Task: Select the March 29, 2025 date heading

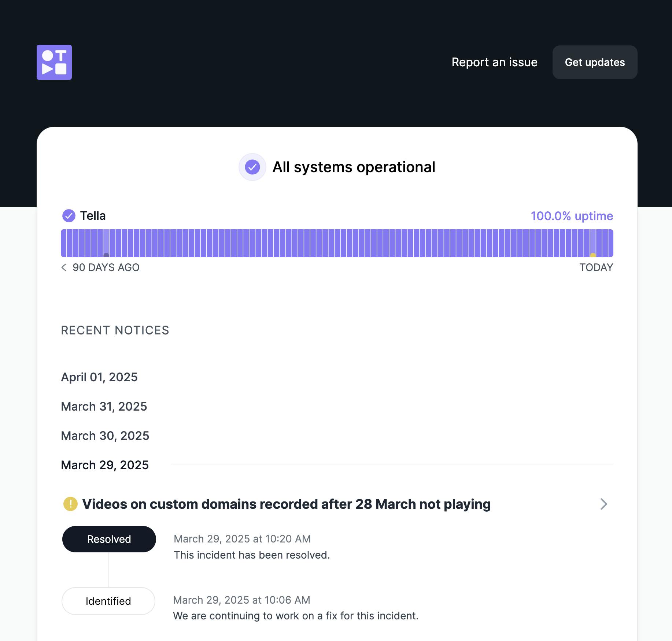Action: 105,465
